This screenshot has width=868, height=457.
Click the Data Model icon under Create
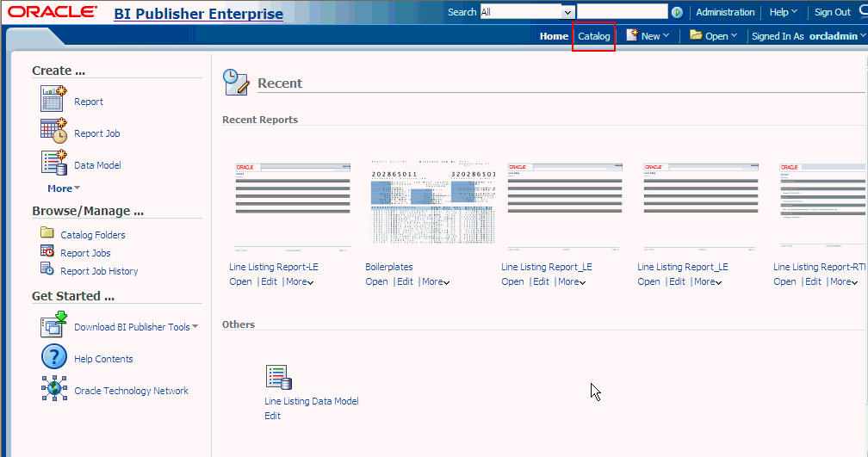tap(53, 163)
